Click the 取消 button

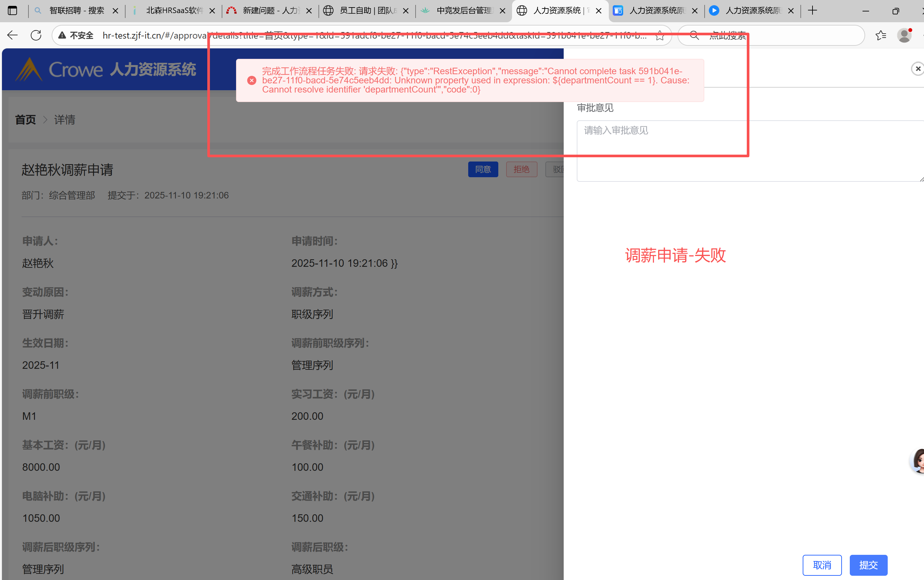point(822,565)
